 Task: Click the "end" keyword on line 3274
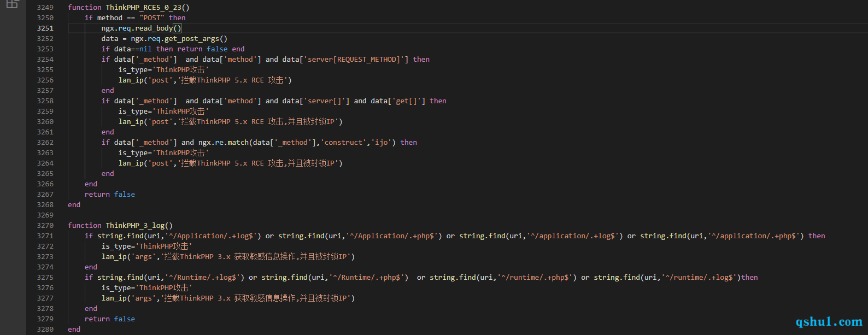[91, 267]
